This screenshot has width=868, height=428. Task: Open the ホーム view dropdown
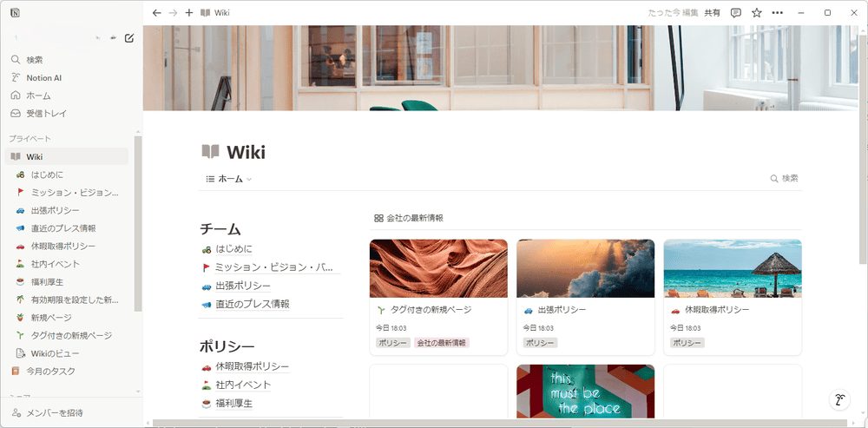tap(229, 179)
